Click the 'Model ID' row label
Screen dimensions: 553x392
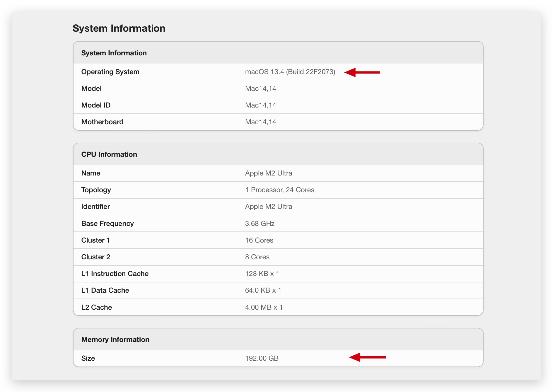pos(96,105)
